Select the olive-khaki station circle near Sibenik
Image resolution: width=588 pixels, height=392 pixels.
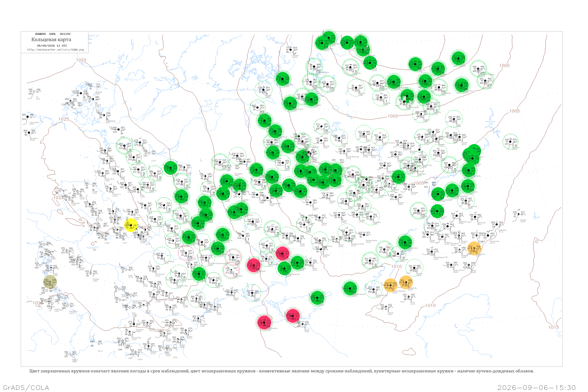pyautogui.click(x=50, y=282)
